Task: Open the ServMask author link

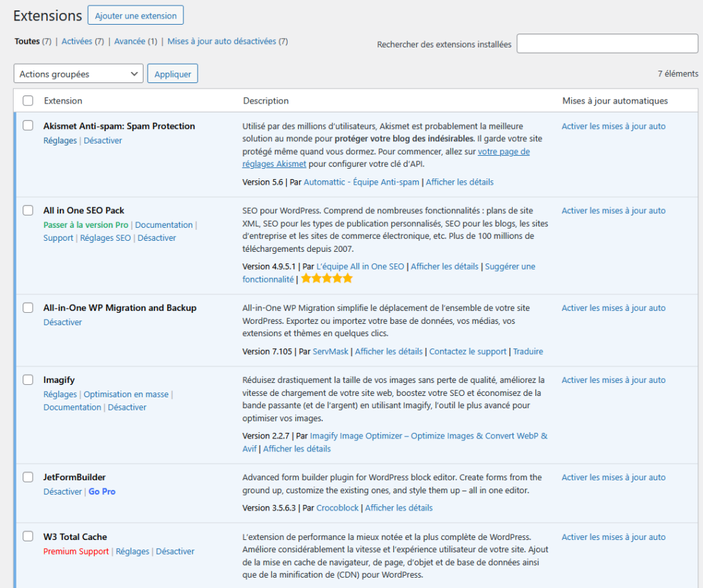Action: [x=330, y=351]
